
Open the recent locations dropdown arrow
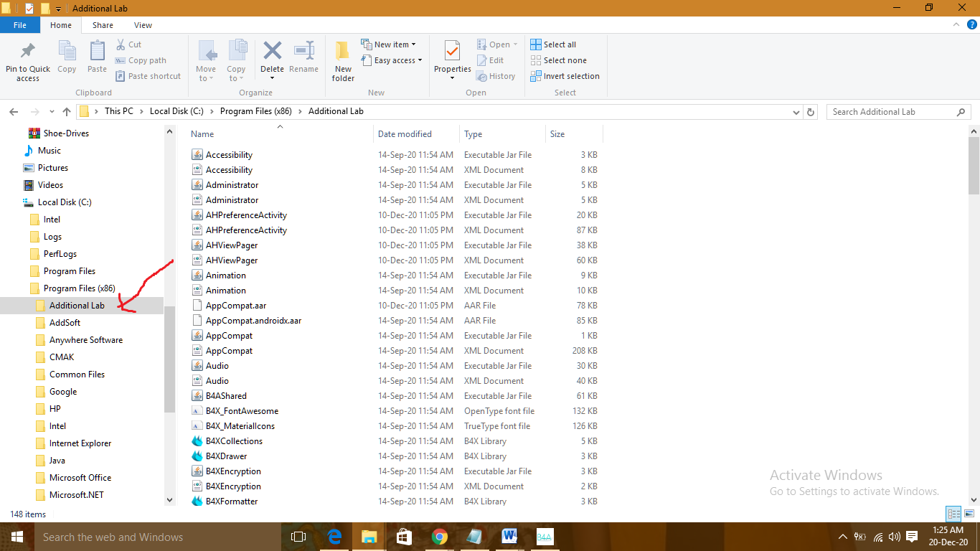[x=52, y=112]
